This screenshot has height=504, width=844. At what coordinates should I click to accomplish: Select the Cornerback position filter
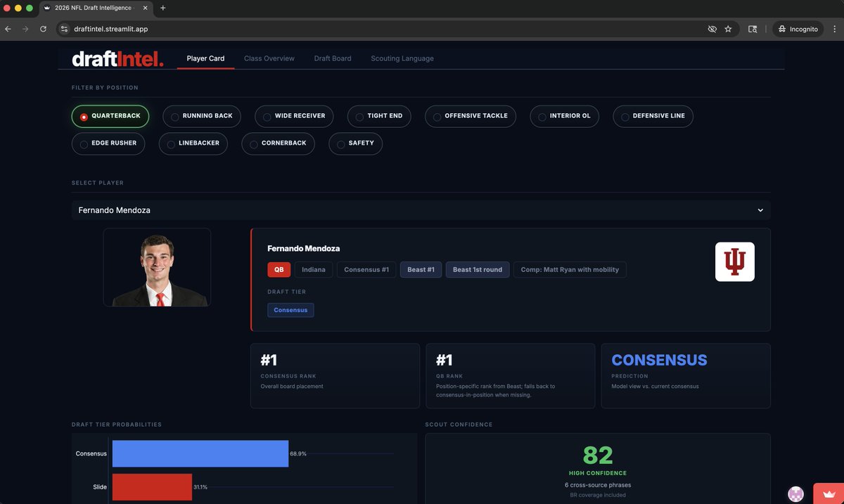click(x=278, y=143)
